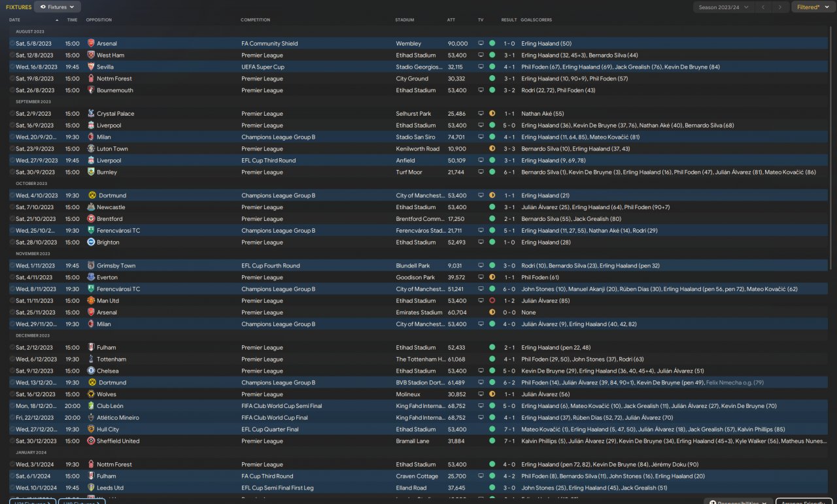Click the TV broadcast icon in the Sevilla row
Viewport: 837px width, 504px height.
pos(481,67)
